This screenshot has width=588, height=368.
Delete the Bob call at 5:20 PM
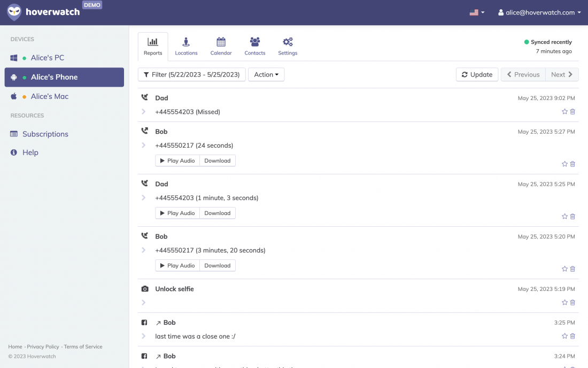(572, 269)
